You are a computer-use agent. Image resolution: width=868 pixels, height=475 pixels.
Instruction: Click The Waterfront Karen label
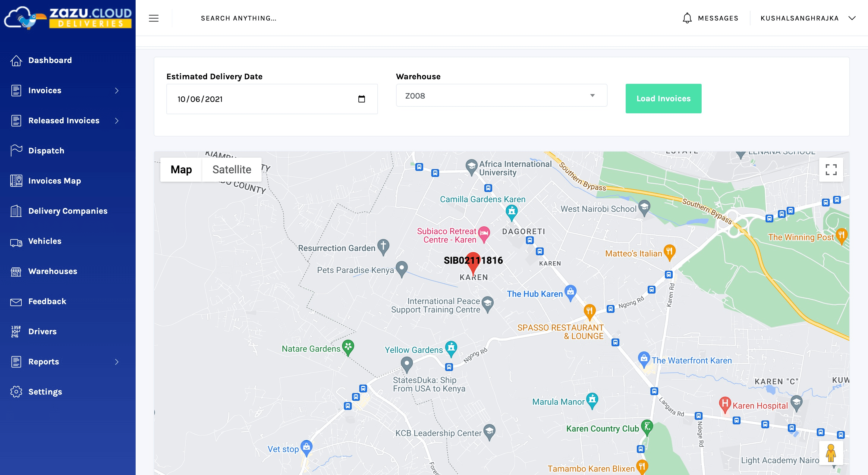(691, 360)
